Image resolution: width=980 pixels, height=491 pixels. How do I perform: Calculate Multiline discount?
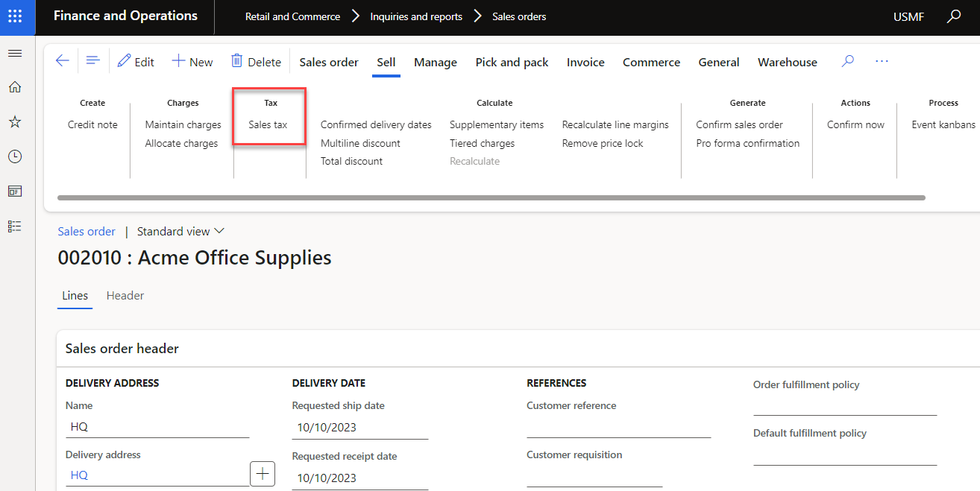(x=360, y=143)
